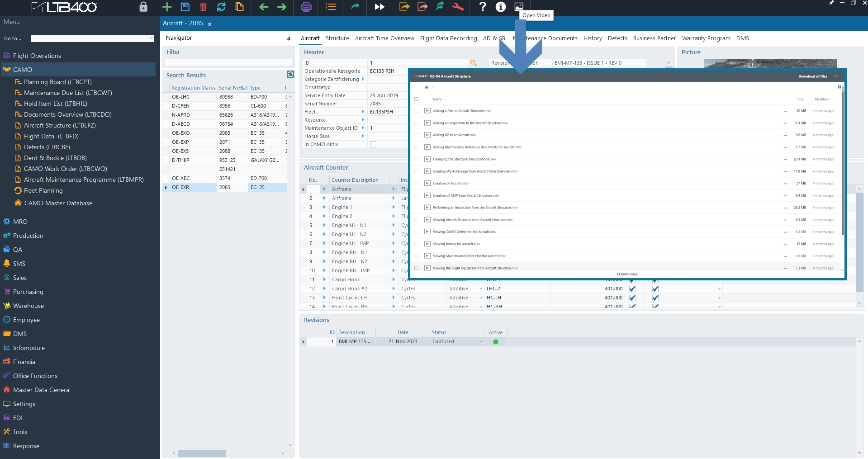Image resolution: width=868 pixels, height=459 pixels.
Task: Open the Fleet dropdown arrow
Action: (363, 112)
